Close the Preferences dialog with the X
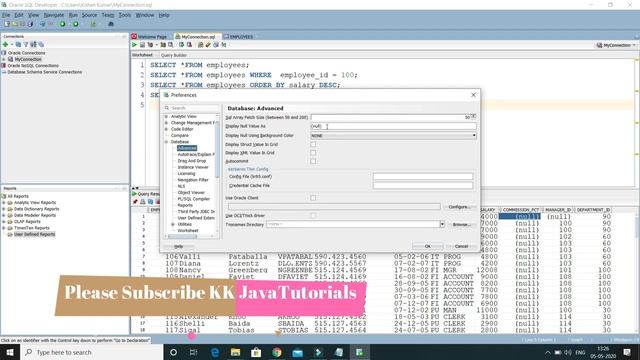Image resolution: width=640 pixels, height=360 pixels. tap(473, 95)
